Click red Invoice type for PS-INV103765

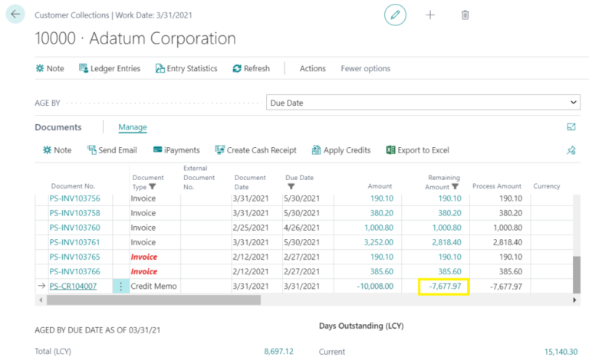pos(144,257)
